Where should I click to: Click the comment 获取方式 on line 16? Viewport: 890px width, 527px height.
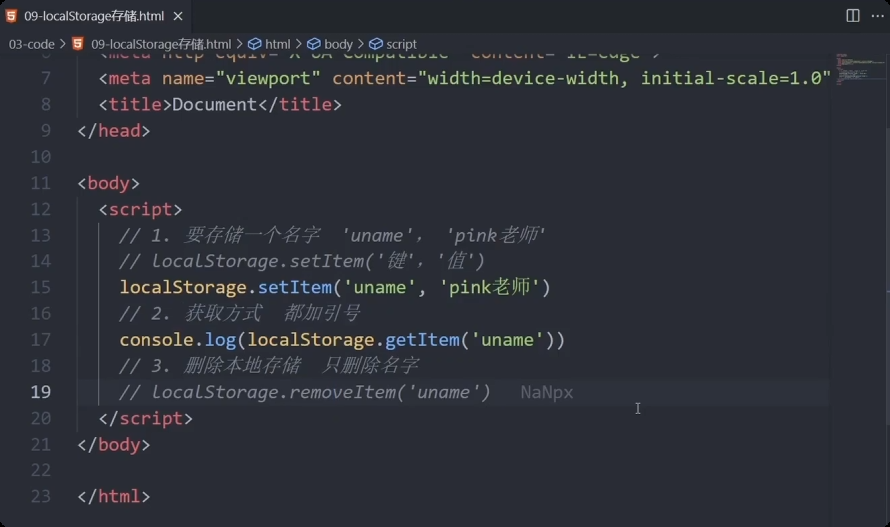pyautogui.click(x=240, y=313)
